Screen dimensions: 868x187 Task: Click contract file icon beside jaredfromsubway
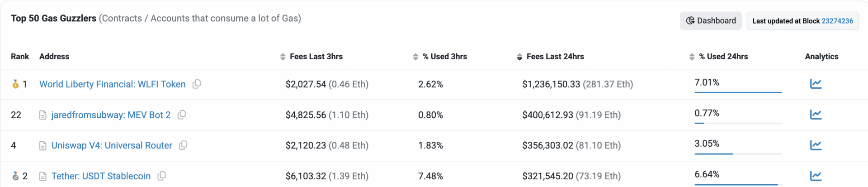tap(43, 115)
